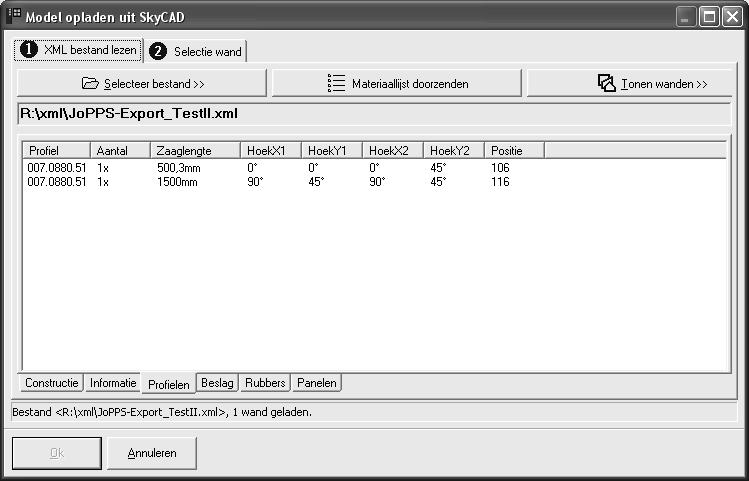This screenshot has height=481, width=749.
Task: Click the HoekX1 column header
Action: point(271,150)
